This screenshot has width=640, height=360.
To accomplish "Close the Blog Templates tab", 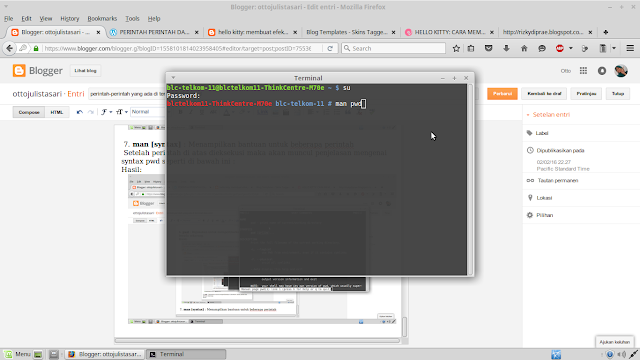I will [393, 32].
